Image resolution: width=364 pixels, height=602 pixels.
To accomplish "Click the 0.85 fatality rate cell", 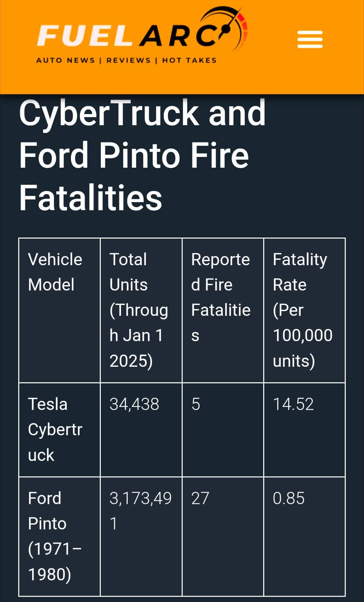I will 289,498.
